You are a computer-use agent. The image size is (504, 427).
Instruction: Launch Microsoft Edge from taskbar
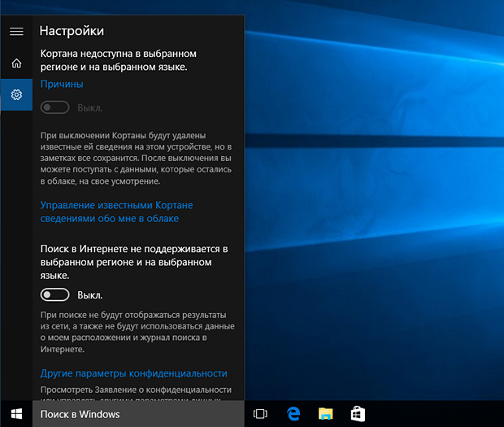pyautogui.click(x=293, y=414)
